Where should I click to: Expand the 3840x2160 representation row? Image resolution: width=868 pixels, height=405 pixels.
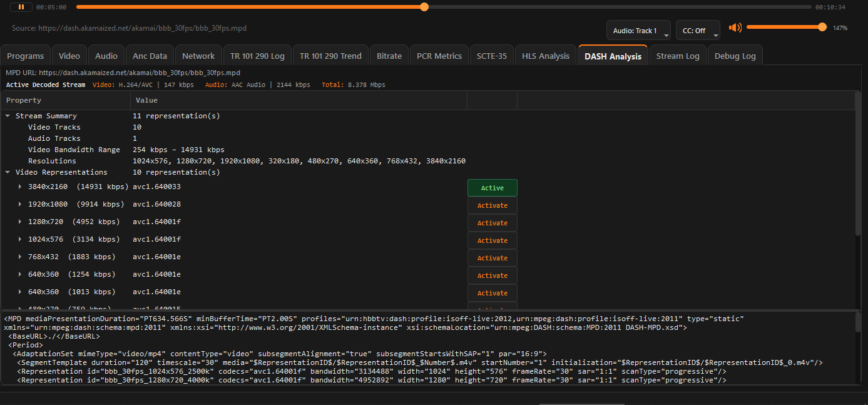pyautogui.click(x=20, y=187)
